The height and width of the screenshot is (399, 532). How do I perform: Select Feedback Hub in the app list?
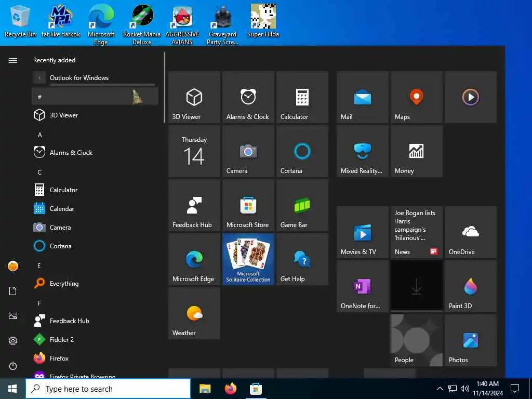pos(95,321)
